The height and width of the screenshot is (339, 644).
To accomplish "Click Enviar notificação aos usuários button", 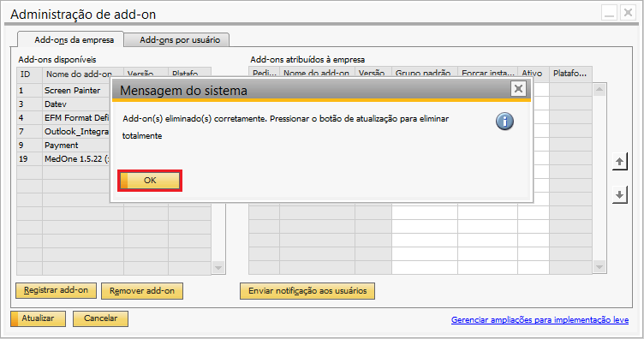I will pos(307,290).
